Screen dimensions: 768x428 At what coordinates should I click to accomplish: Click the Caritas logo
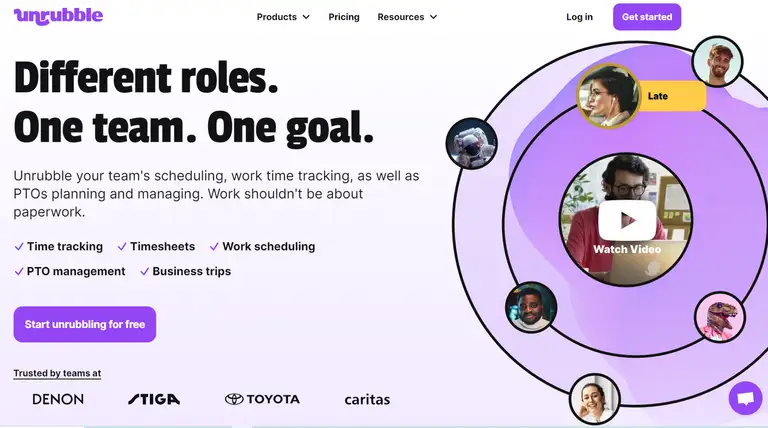[367, 399]
